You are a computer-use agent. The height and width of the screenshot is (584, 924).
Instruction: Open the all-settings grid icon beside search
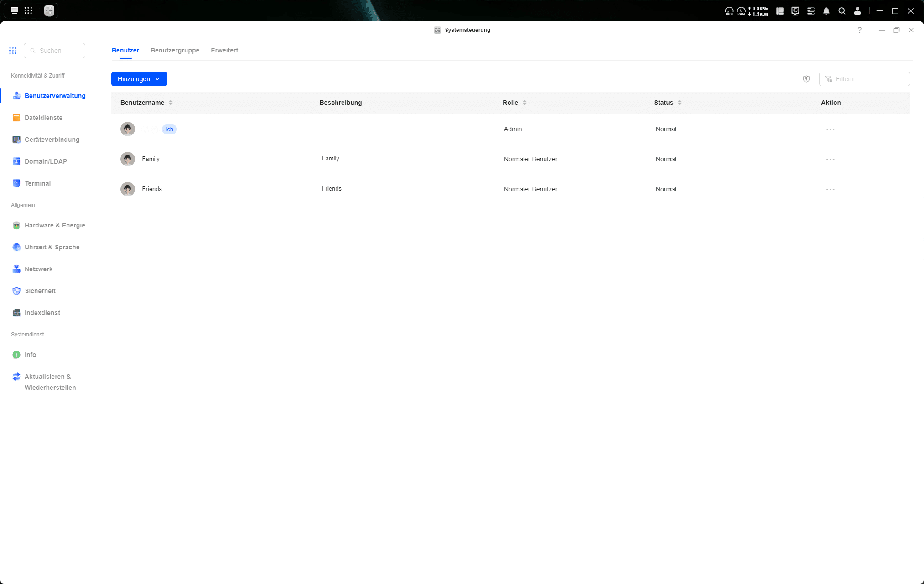pyautogui.click(x=13, y=51)
